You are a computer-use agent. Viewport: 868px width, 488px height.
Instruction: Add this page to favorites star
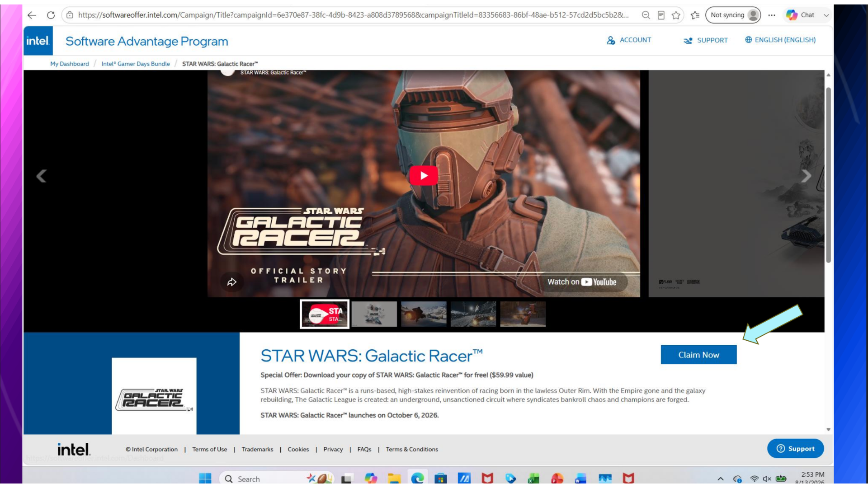pyautogui.click(x=676, y=15)
